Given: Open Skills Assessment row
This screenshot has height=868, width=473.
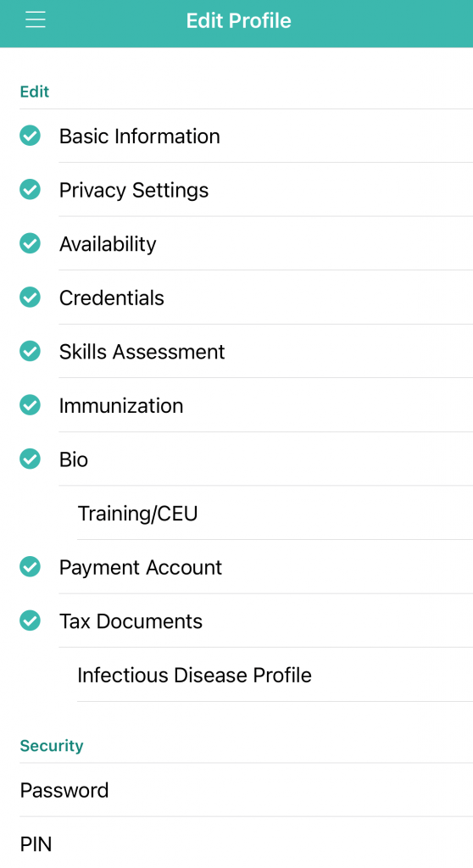Looking at the screenshot, I should (x=236, y=352).
